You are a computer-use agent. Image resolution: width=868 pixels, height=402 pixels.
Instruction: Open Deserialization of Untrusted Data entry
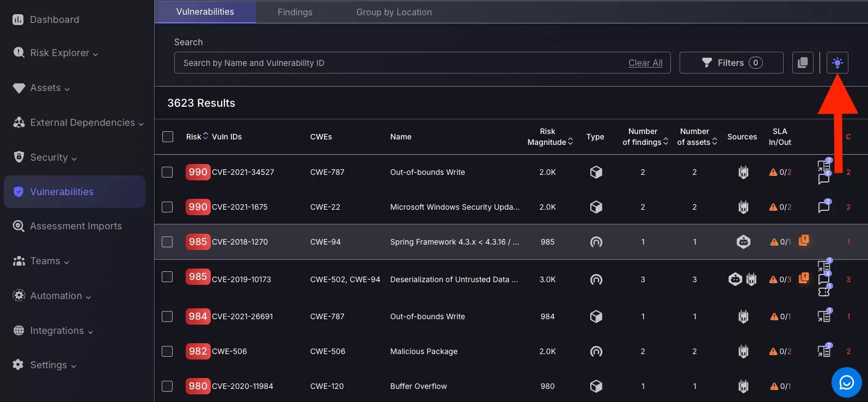tap(454, 279)
